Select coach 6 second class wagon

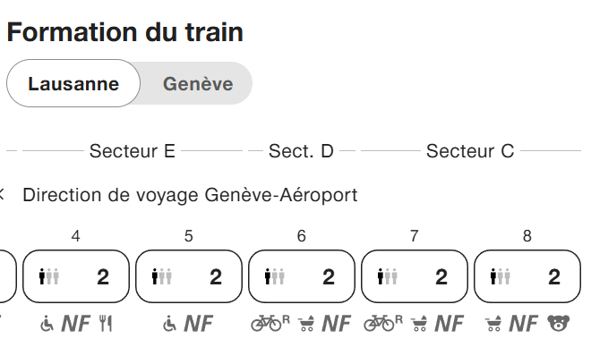(x=302, y=277)
